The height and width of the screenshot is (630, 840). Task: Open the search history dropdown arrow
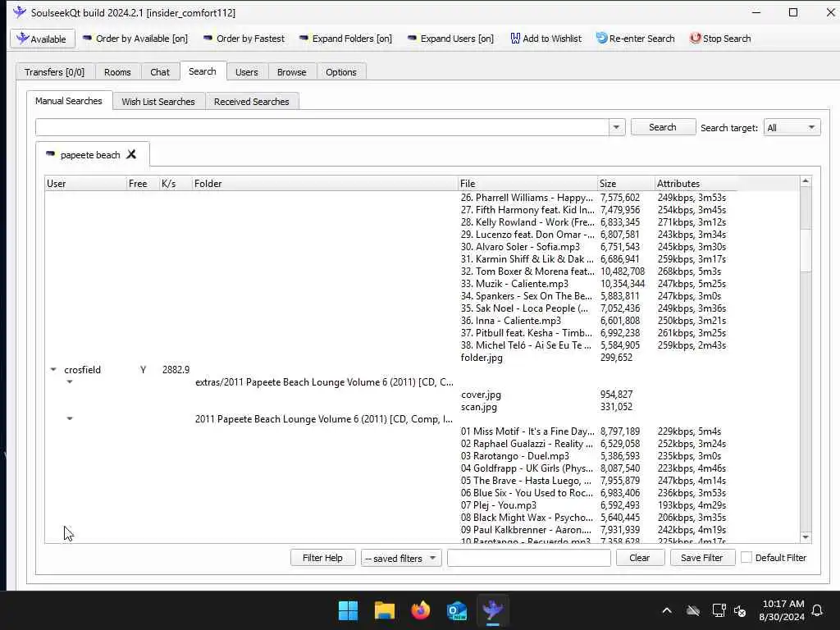[616, 127]
